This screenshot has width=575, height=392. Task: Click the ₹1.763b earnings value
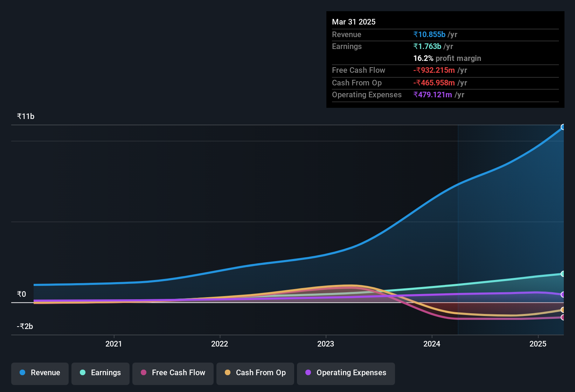tap(427, 47)
